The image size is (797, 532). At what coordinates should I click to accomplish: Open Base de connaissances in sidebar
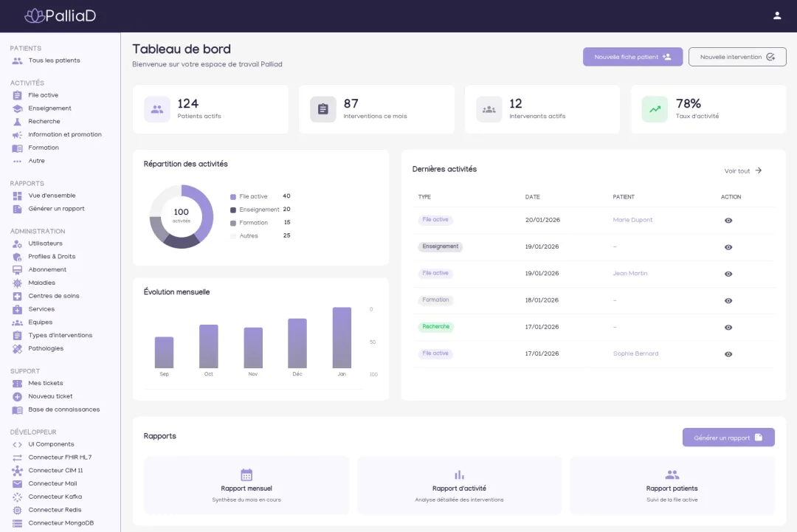(63, 410)
